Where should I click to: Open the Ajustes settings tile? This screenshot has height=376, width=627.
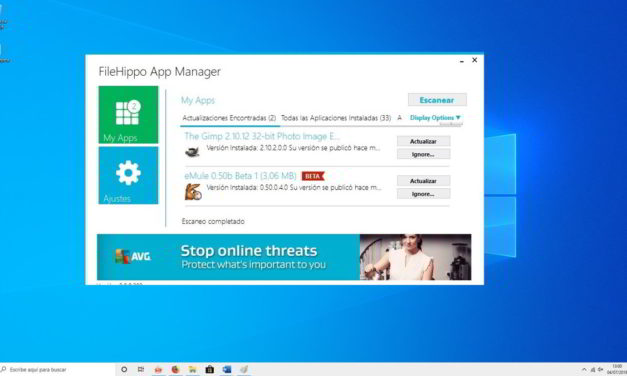128,175
